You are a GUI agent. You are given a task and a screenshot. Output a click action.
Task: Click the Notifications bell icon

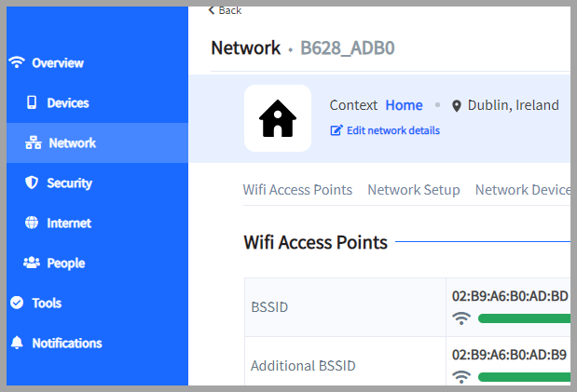tap(16, 343)
